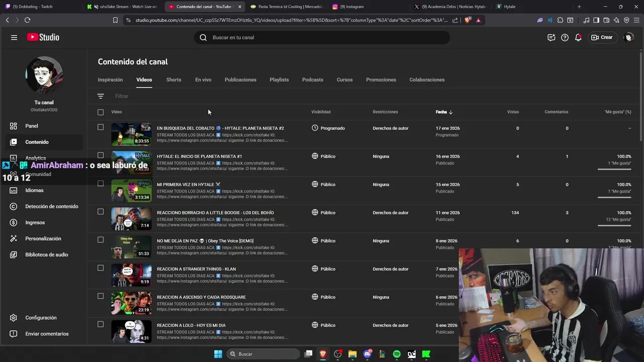644x362 pixels.
Task: Switch to the Publicaciones tab
Action: click(x=240, y=79)
